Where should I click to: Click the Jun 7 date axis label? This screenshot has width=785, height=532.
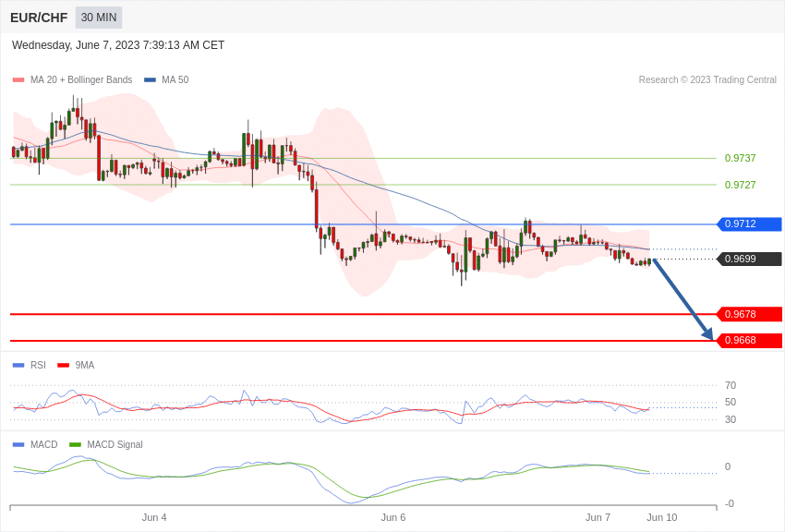[x=598, y=517]
